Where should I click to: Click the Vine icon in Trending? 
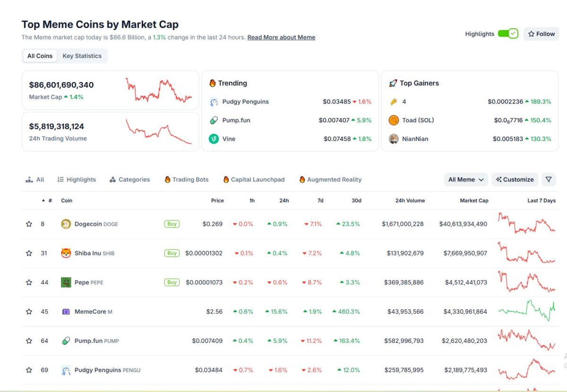[x=214, y=139]
